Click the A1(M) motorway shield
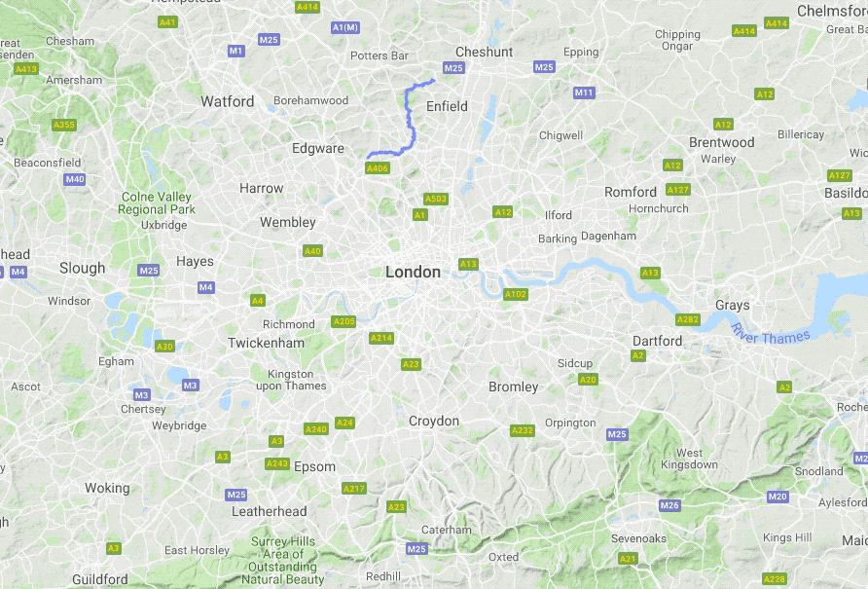This screenshot has width=868, height=589. tap(345, 27)
